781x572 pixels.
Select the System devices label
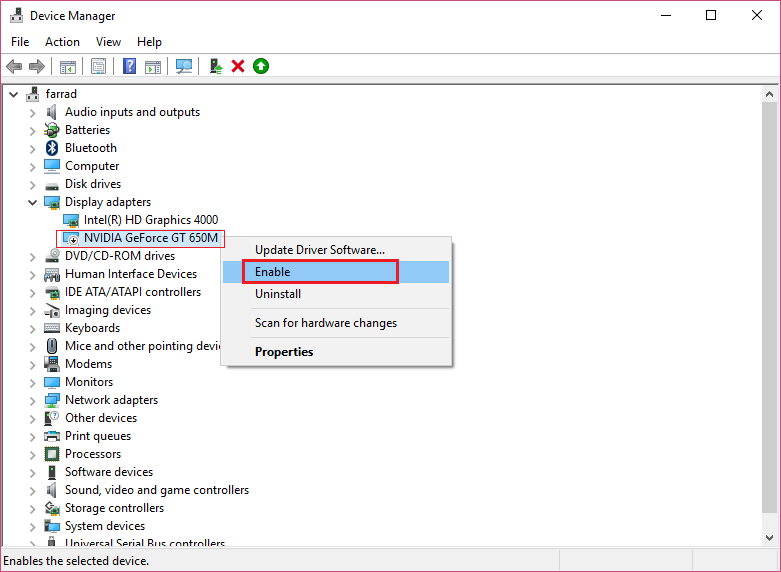point(105,526)
